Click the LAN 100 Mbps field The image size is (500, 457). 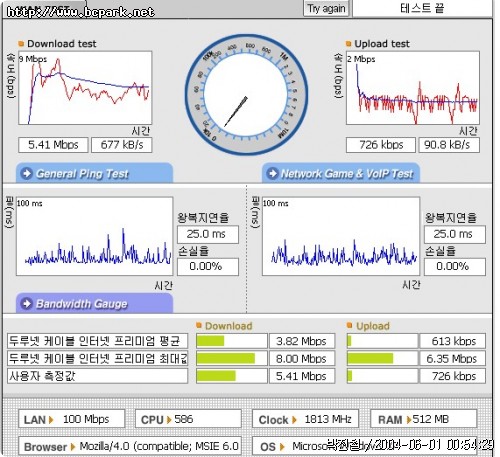pos(72,419)
